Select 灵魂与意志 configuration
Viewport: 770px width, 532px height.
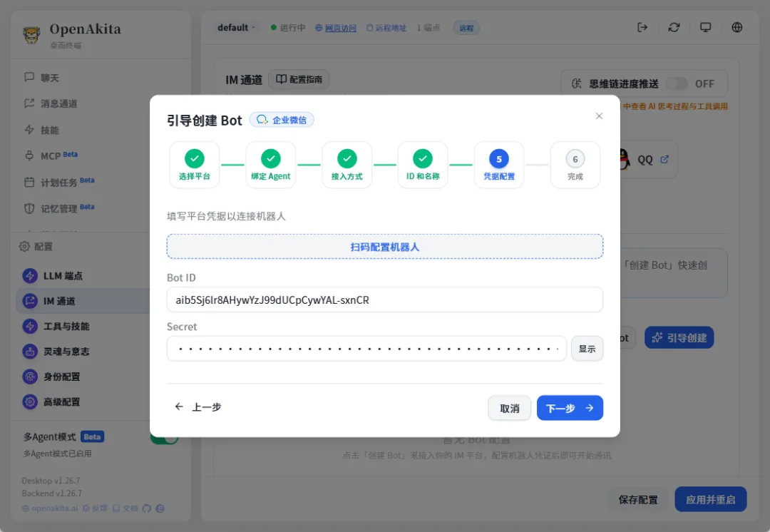pos(83,352)
